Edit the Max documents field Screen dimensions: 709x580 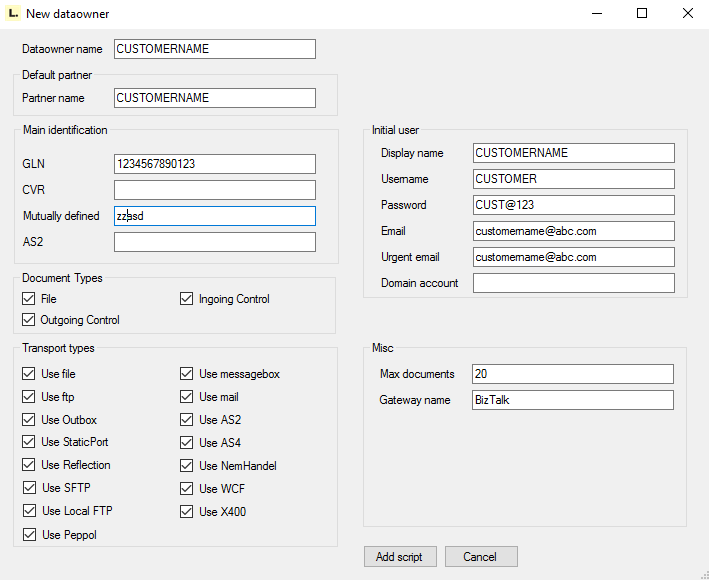[x=573, y=374]
